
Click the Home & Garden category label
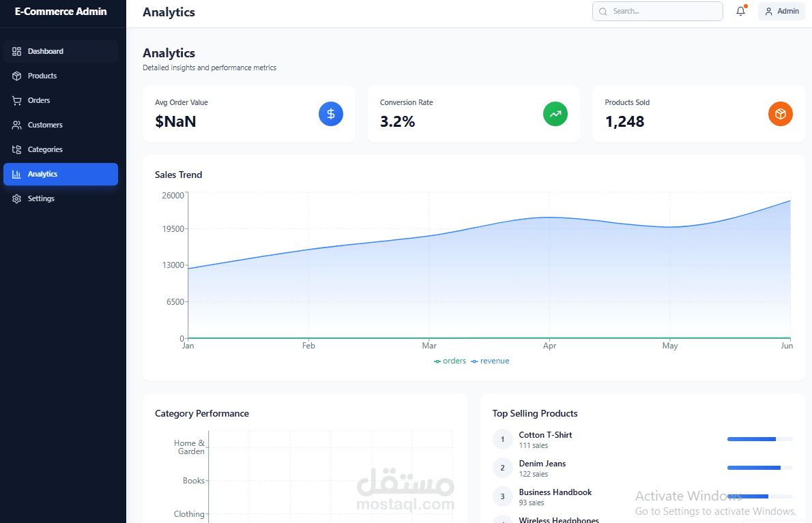tap(190, 447)
